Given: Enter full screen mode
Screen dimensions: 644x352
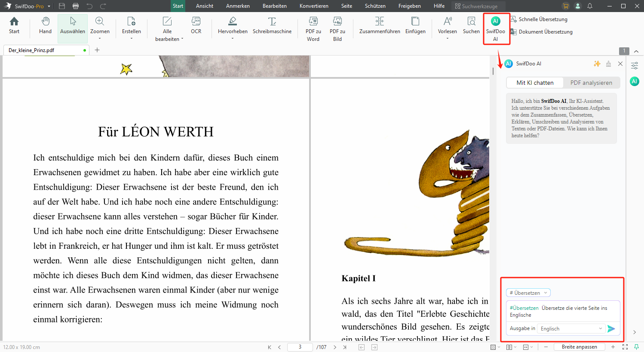Looking at the screenshot, I should point(625,347).
